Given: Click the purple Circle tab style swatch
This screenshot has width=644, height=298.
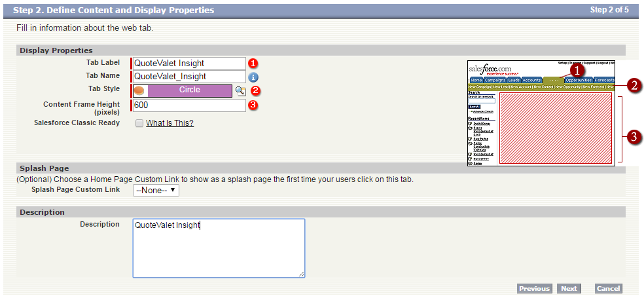Looking at the screenshot, I should pyautogui.click(x=190, y=90).
